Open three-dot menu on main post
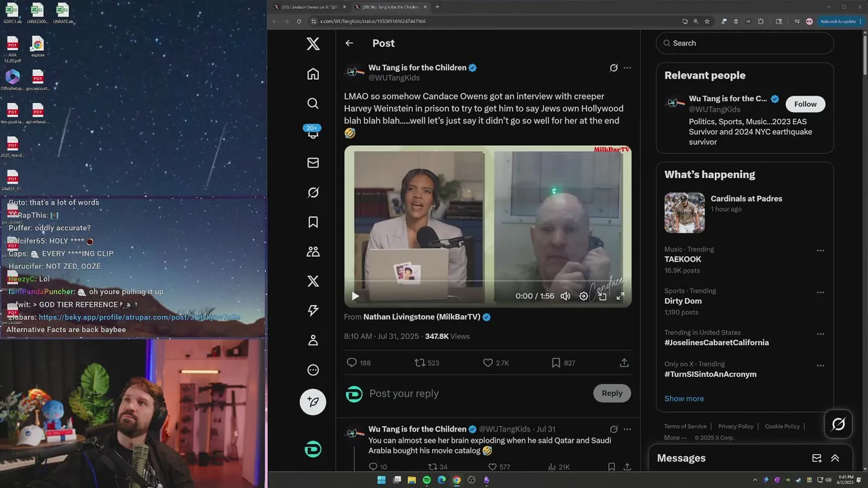Viewport: 868px width, 488px height. pos(627,68)
